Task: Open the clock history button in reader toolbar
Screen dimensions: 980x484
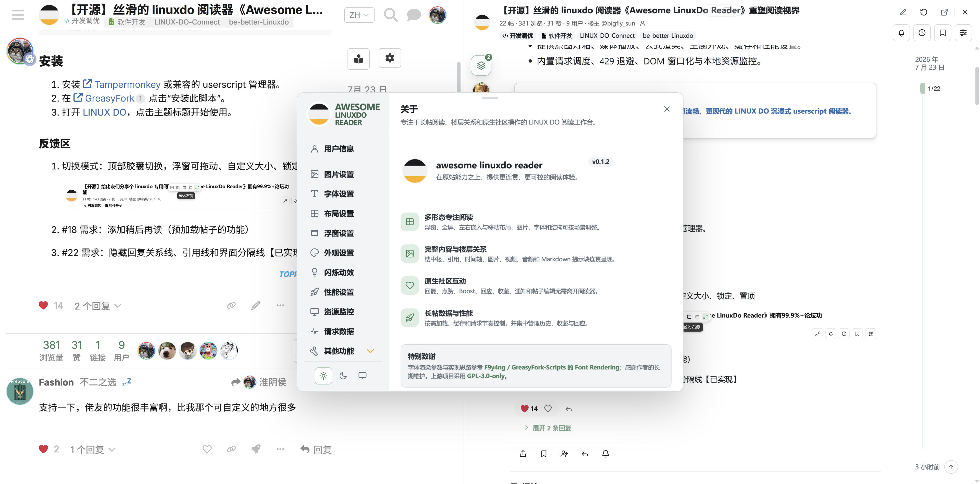Action: click(922, 33)
